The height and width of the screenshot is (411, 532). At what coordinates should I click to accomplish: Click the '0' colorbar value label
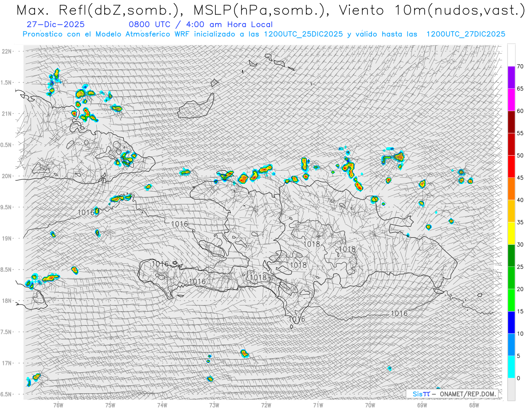click(518, 378)
